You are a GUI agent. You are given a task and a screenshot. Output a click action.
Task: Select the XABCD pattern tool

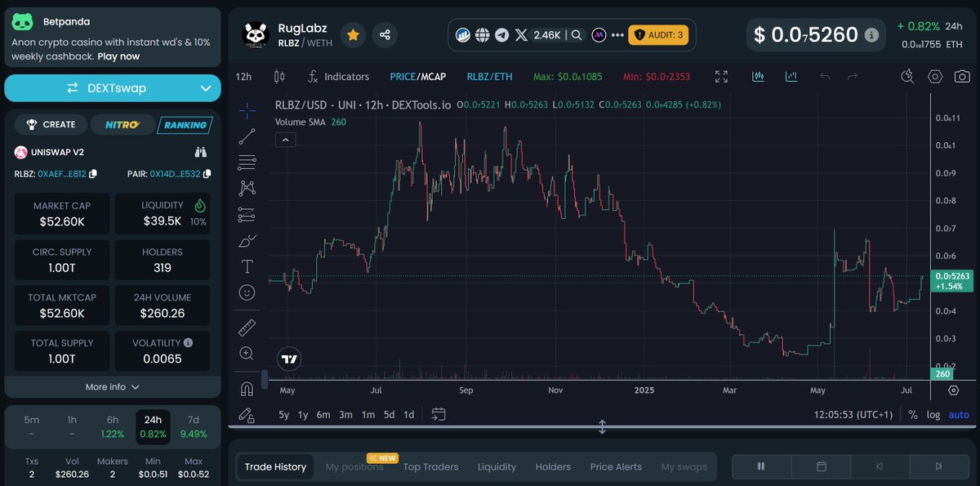pos(247,189)
